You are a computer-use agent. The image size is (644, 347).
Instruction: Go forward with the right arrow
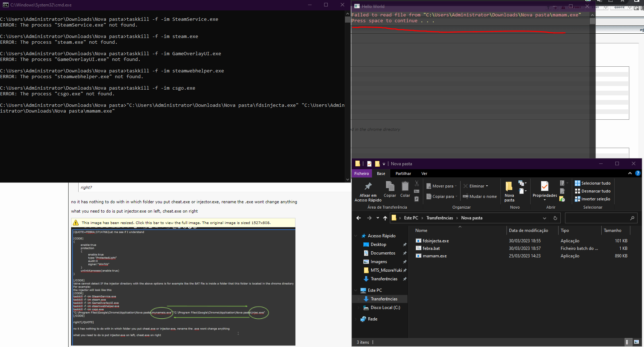[x=369, y=218]
